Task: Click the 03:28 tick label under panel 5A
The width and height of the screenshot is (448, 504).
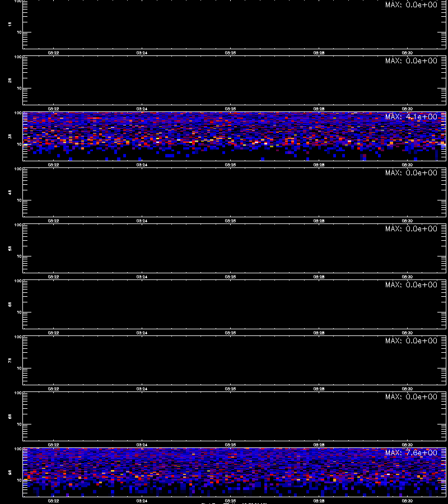Action: click(x=319, y=277)
